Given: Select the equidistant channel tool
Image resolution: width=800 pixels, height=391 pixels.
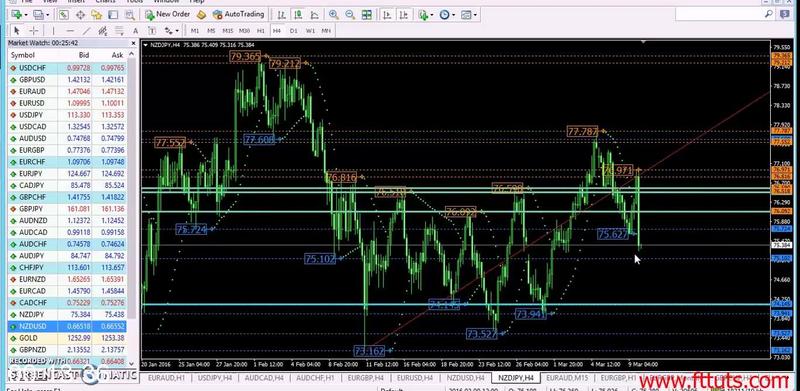Looking at the screenshot, I should 103,31.
